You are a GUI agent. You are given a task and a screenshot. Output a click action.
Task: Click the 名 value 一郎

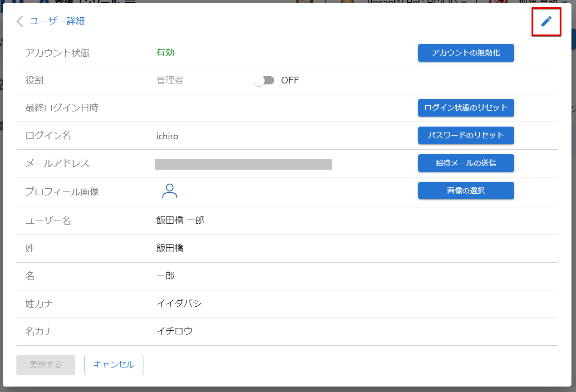pyautogui.click(x=165, y=276)
